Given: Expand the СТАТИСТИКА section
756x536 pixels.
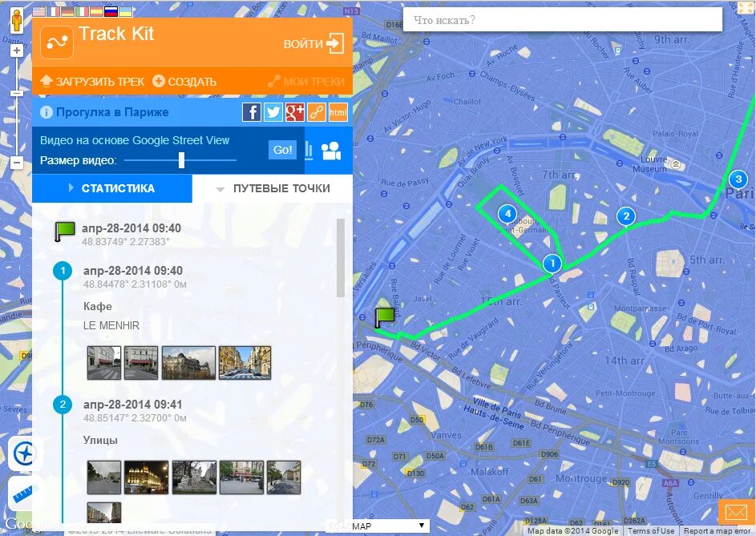Looking at the screenshot, I should point(112,188).
